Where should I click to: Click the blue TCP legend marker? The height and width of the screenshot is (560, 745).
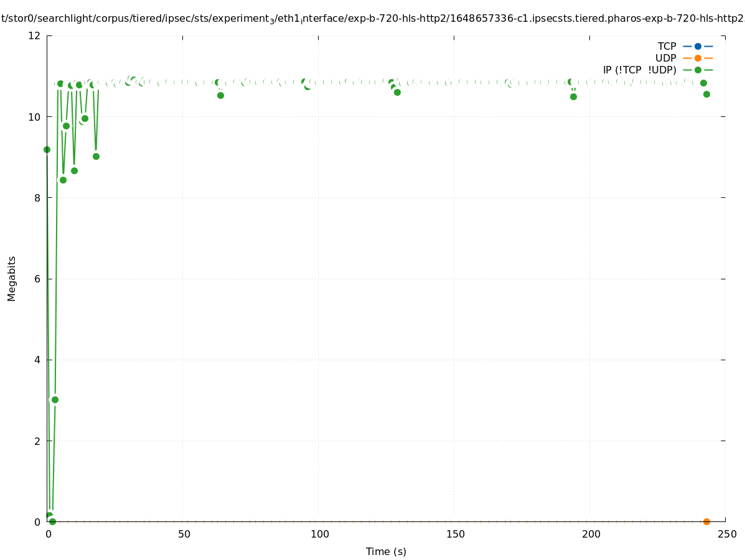(x=698, y=46)
